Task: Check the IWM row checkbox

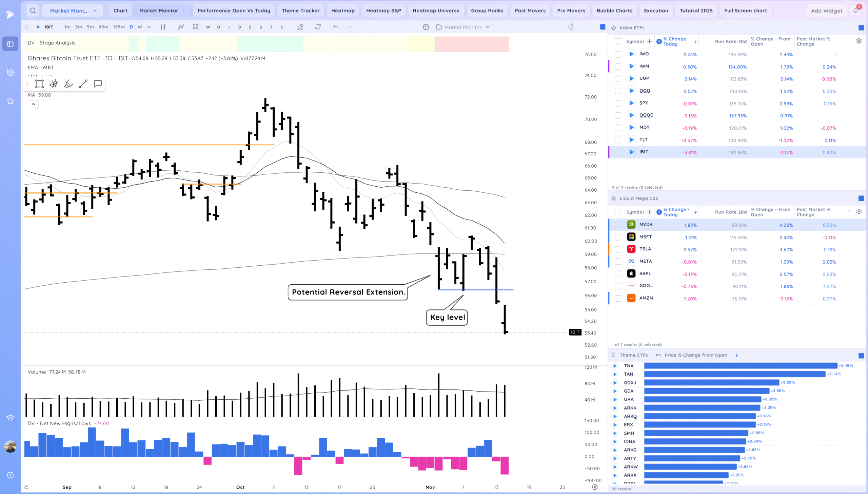Action: (x=618, y=67)
